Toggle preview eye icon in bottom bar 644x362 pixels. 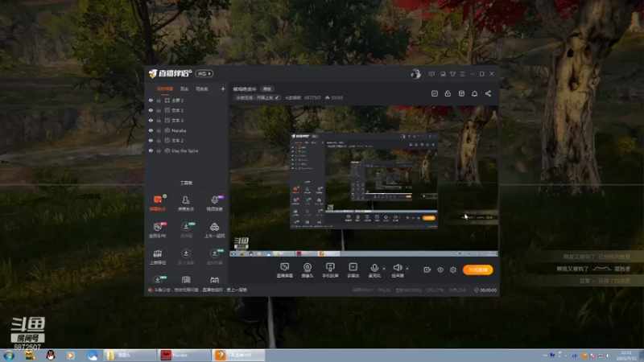[x=440, y=269]
